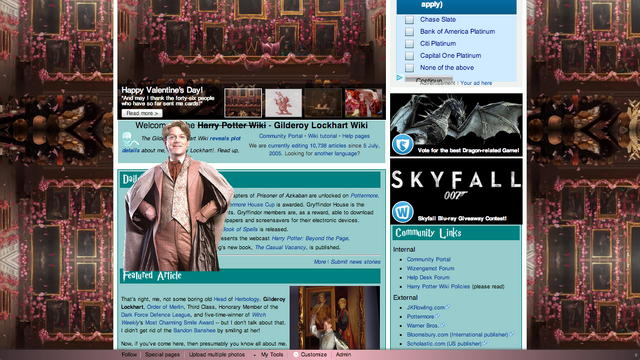Select the pink sketch slider thumbnail
This screenshot has width=640, height=360.
pos(284,103)
